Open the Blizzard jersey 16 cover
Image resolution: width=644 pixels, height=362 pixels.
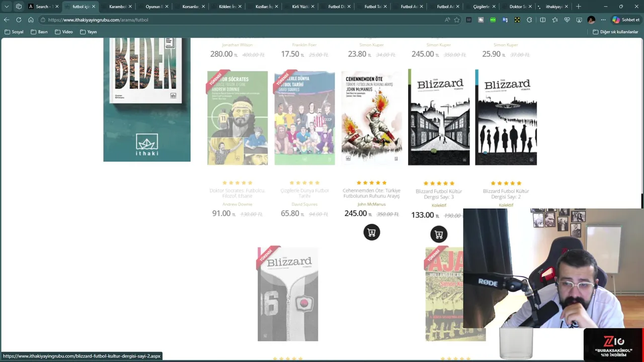click(x=288, y=294)
